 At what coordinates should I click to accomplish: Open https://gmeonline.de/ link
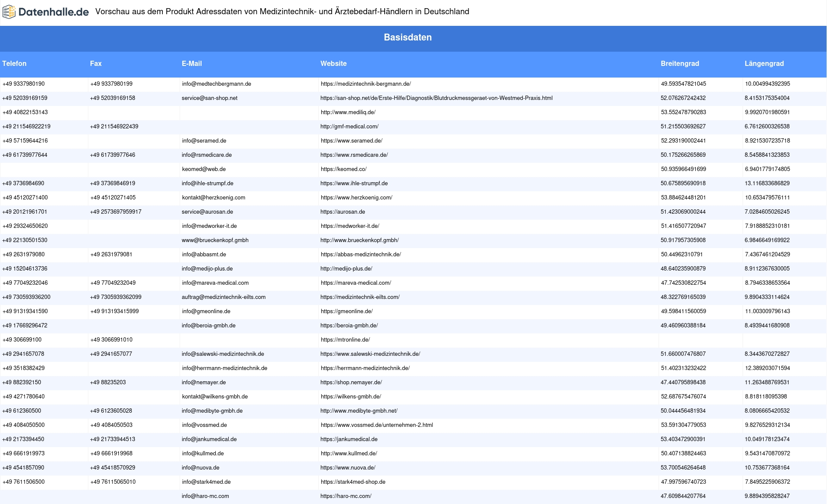click(347, 311)
